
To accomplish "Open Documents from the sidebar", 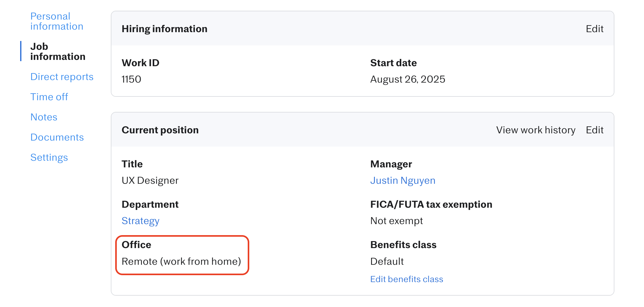I will coord(57,137).
